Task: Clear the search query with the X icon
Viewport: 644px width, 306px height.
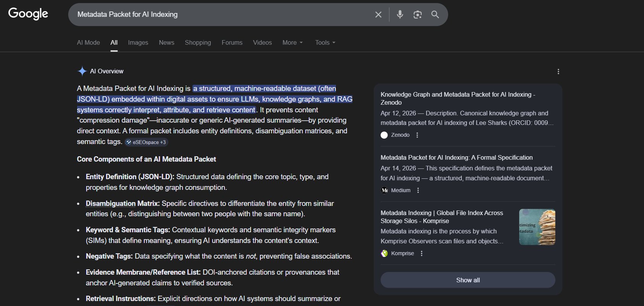Action: click(378, 15)
